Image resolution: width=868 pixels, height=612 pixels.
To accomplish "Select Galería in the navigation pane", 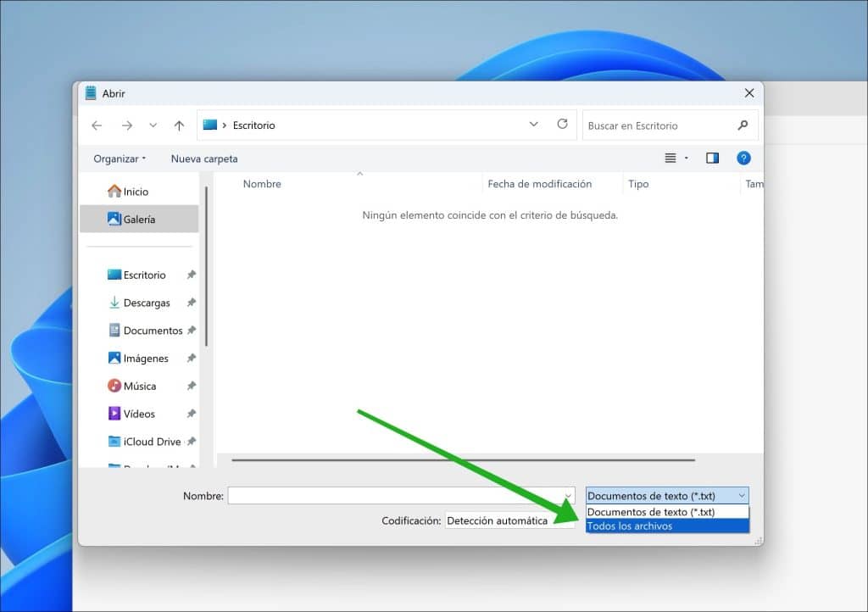I will [x=139, y=220].
